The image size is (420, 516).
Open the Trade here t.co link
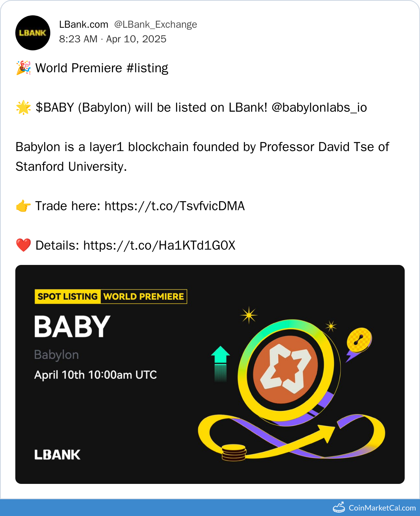pos(175,206)
